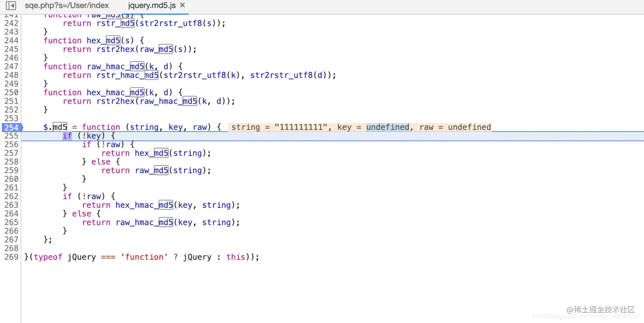This screenshot has width=644, height=323.
Task: Set breakpoint at line number 265
Action: pyautogui.click(x=11, y=223)
